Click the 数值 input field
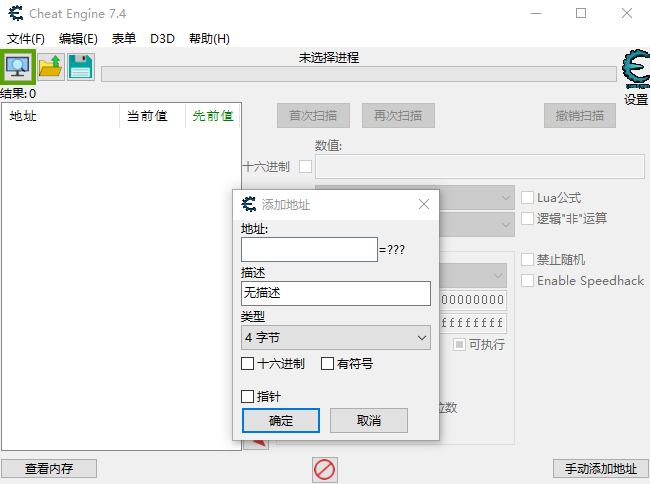This screenshot has width=650, height=484. (480, 167)
